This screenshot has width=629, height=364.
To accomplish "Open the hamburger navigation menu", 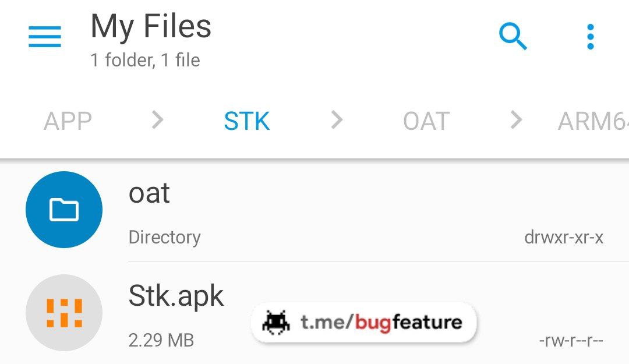I will tap(45, 37).
